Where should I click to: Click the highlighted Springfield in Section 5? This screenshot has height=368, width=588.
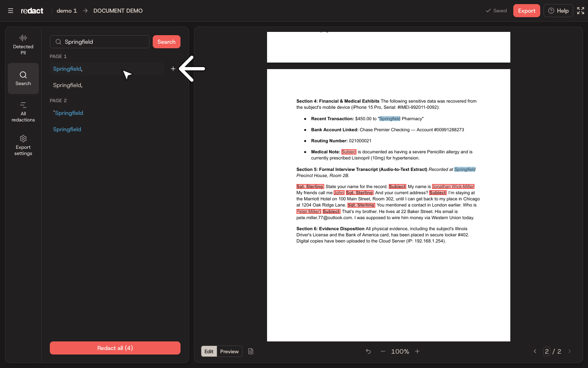pos(465,169)
